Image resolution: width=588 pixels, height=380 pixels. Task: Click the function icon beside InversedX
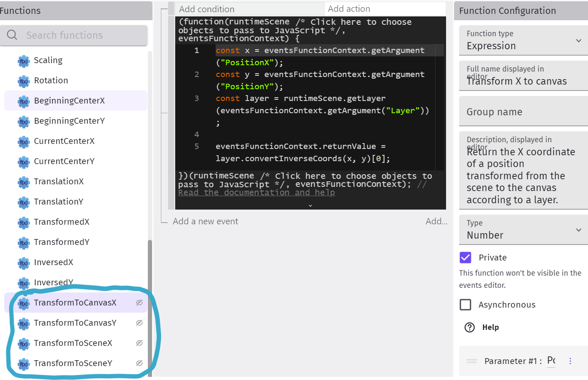point(24,263)
